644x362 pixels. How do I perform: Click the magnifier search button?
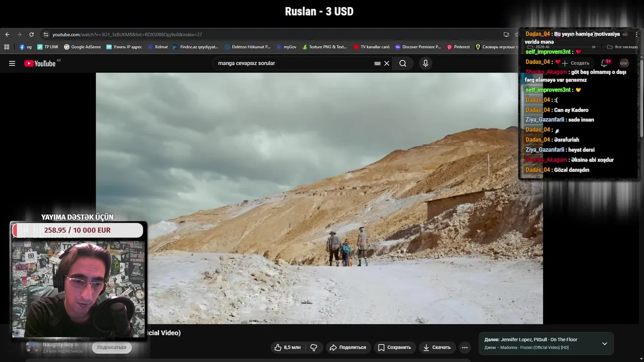(403, 63)
